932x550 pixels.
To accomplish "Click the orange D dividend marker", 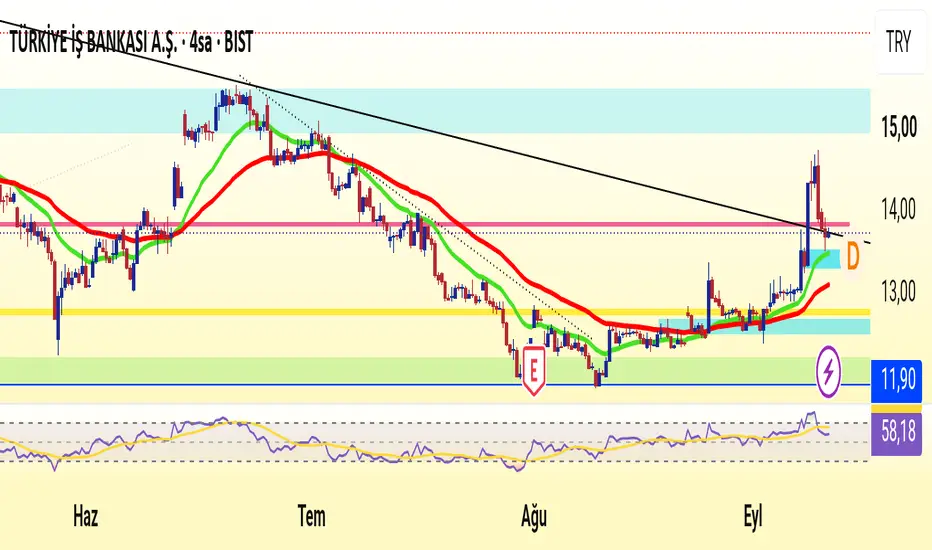I will [x=853, y=256].
